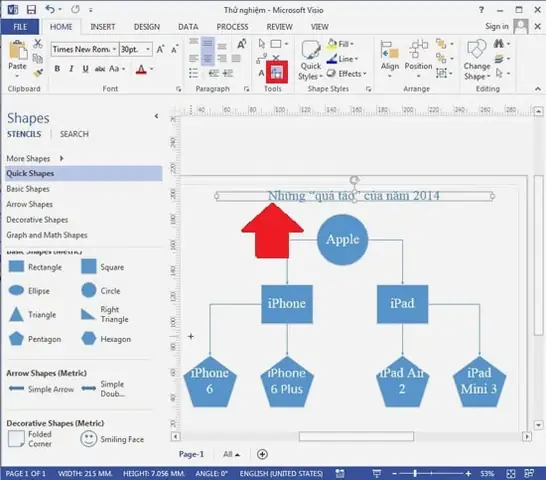
Task: Click the Position button
Action: [x=418, y=60]
